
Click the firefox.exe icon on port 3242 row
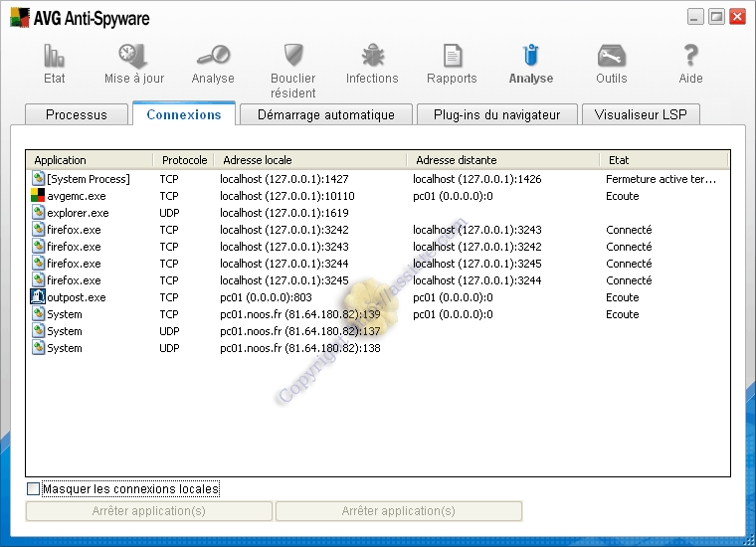click(x=38, y=229)
